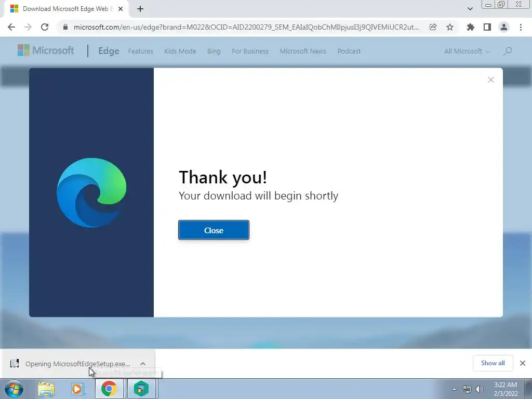This screenshot has height=399, width=532.
Task: Open tab search chevron dropdown
Action: pos(470,9)
